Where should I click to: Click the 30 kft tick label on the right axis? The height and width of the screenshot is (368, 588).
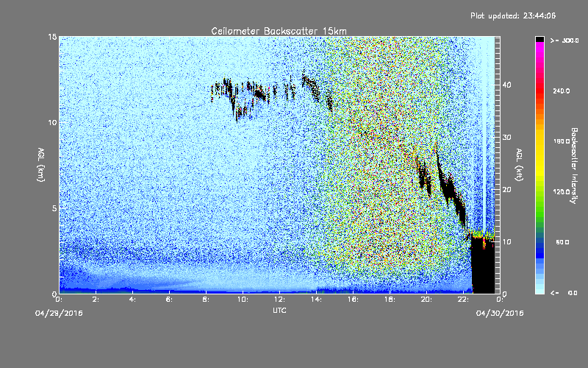[x=506, y=137]
